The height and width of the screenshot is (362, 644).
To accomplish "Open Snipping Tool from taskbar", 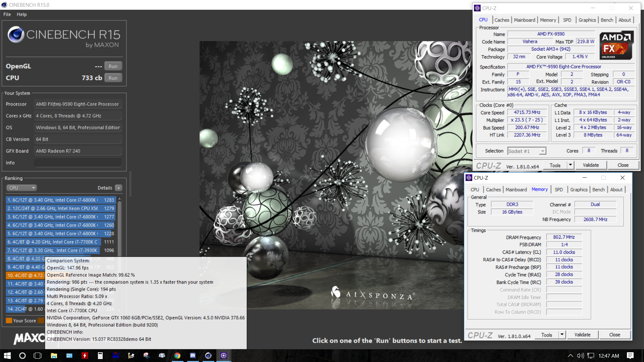I will pos(147,356).
